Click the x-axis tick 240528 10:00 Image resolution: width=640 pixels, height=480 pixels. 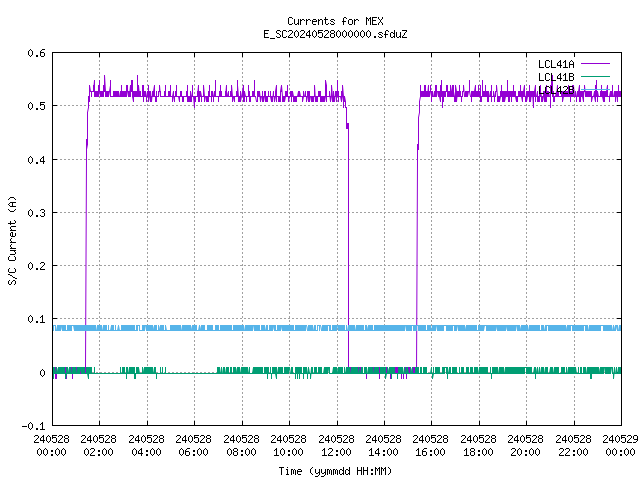[288, 445]
